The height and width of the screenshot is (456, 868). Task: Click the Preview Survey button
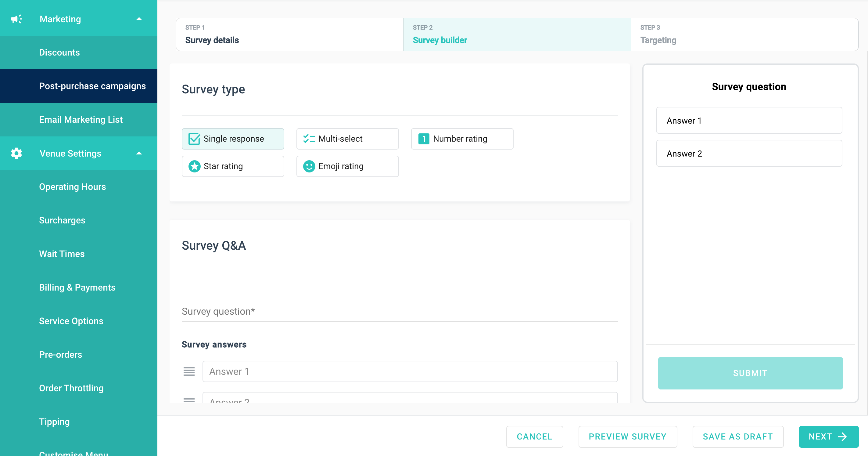627,436
